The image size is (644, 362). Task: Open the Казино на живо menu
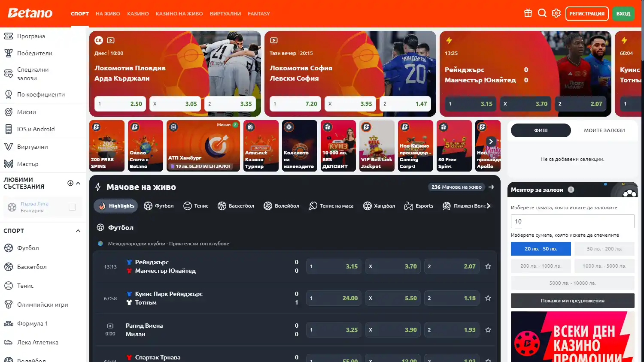179,14
